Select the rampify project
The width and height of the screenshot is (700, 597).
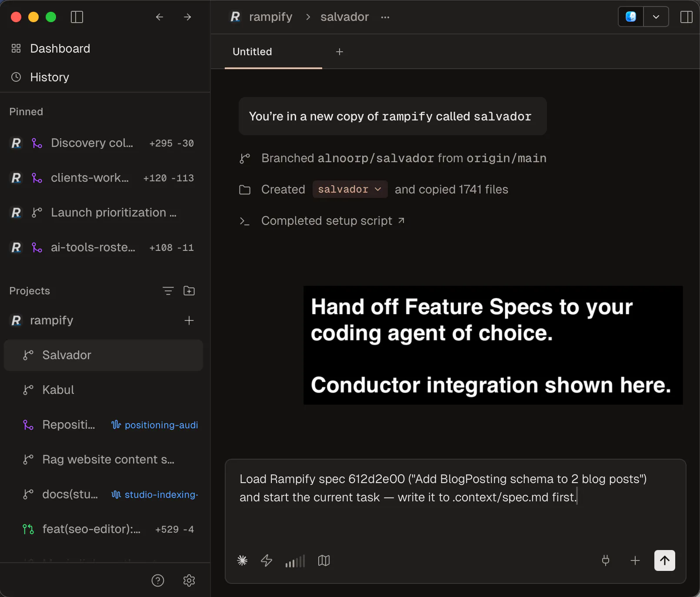51,320
